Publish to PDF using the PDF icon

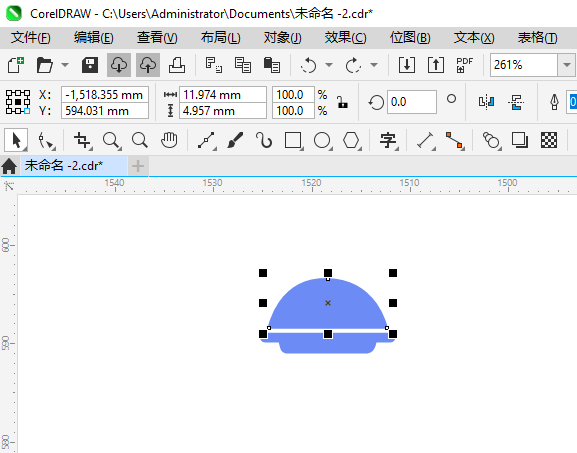click(464, 65)
